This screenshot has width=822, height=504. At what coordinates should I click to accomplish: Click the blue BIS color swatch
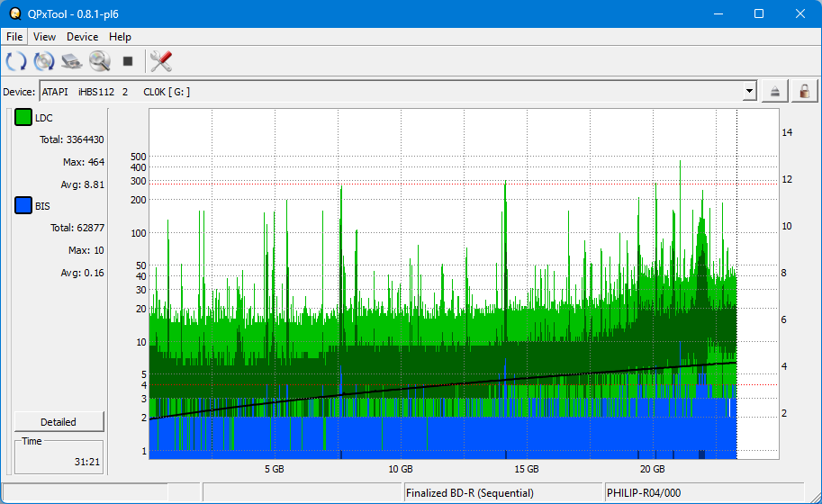click(x=23, y=206)
